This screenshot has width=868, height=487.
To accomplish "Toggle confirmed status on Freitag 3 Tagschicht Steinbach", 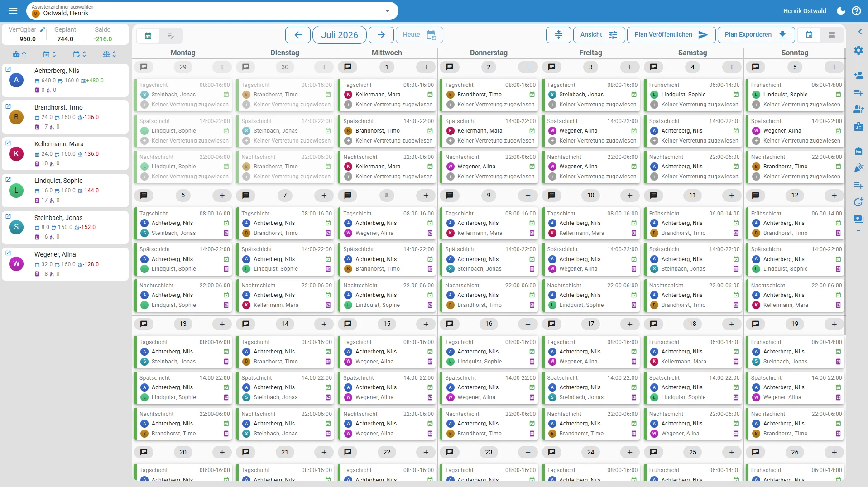I will (634, 95).
